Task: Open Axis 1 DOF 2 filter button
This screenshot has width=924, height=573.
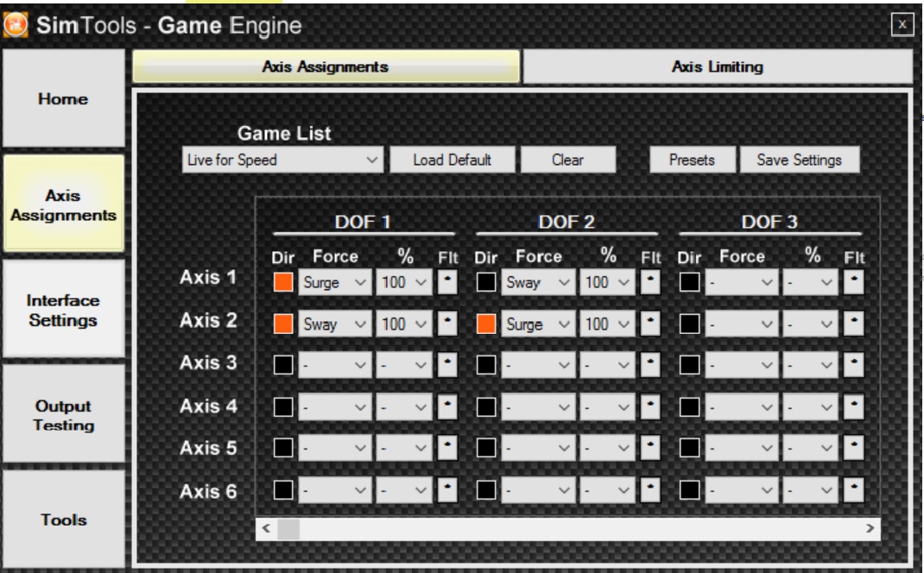Action: coord(650,282)
